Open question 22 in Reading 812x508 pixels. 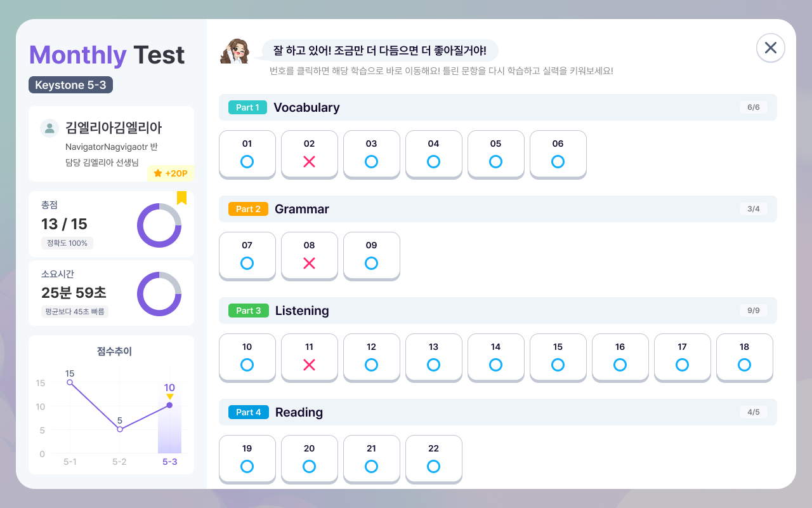pos(434,458)
